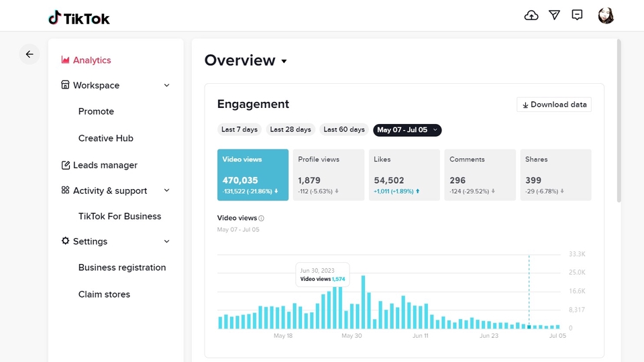Click the 470,035 video views value
644x362 pixels.
click(x=240, y=180)
